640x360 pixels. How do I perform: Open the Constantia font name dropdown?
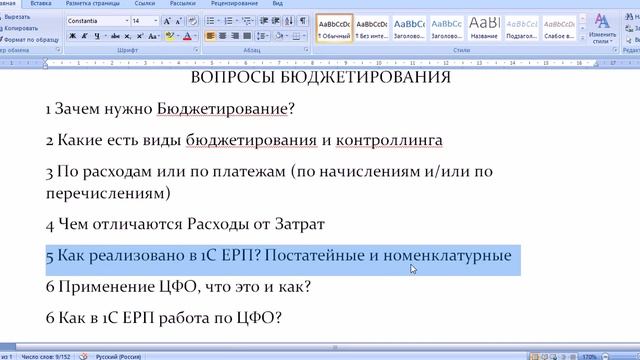(x=127, y=21)
